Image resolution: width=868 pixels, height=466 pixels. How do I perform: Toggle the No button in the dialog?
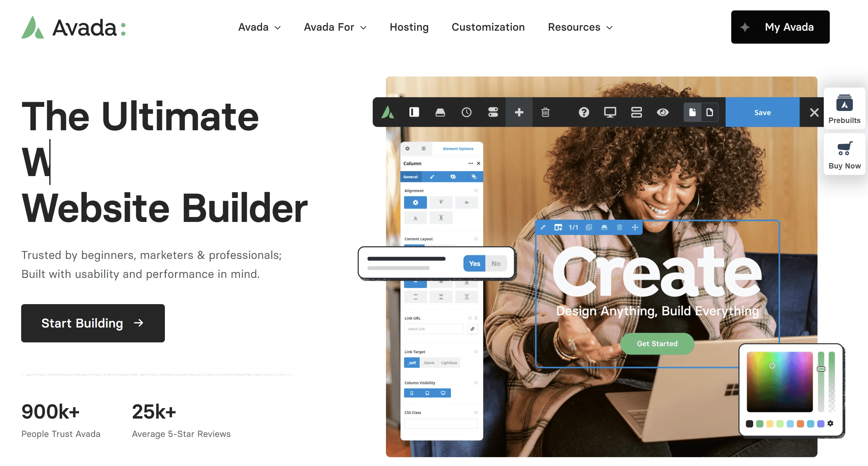click(x=496, y=263)
